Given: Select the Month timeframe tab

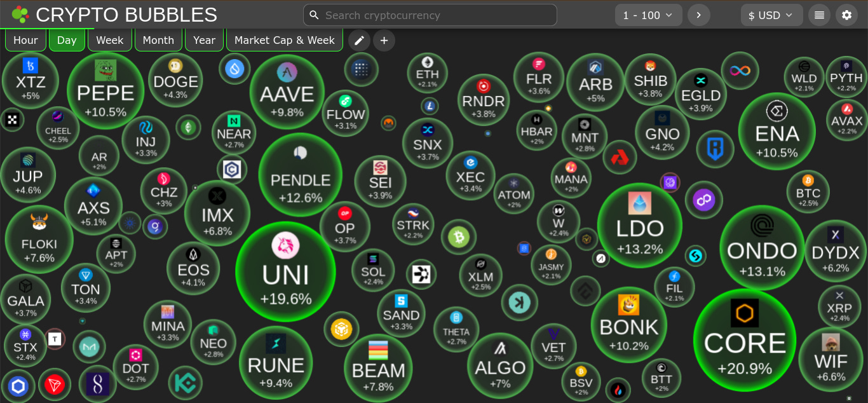Looking at the screenshot, I should click(158, 40).
